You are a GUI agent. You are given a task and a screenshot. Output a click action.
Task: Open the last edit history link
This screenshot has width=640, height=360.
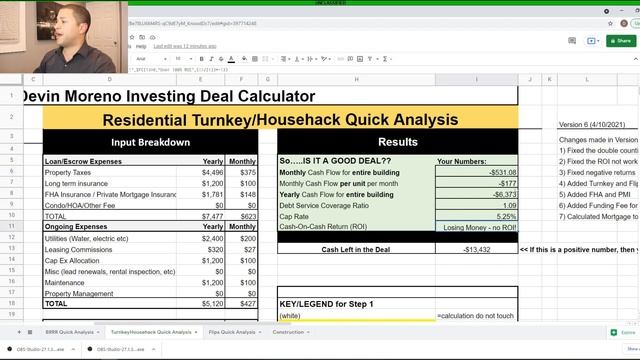[185, 47]
